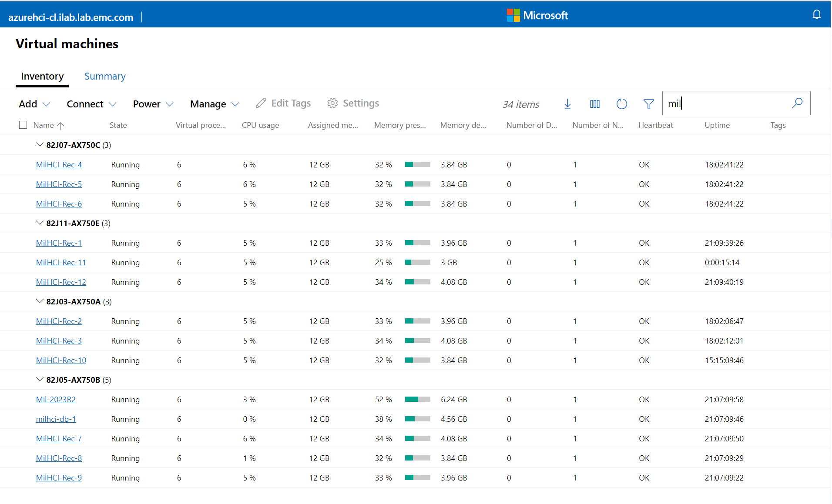Viewport: 832px width, 504px height.
Task: Open the Connect dropdown
Action: click(91, 104)
